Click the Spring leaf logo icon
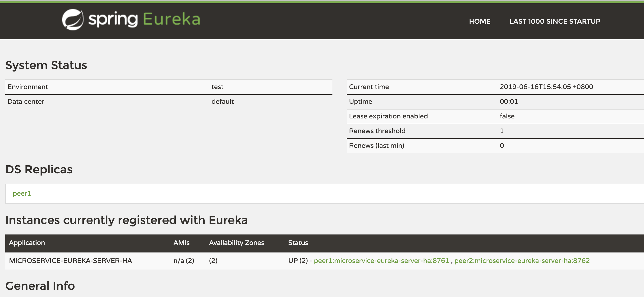644x297 pixels. [x=73, y=19]
